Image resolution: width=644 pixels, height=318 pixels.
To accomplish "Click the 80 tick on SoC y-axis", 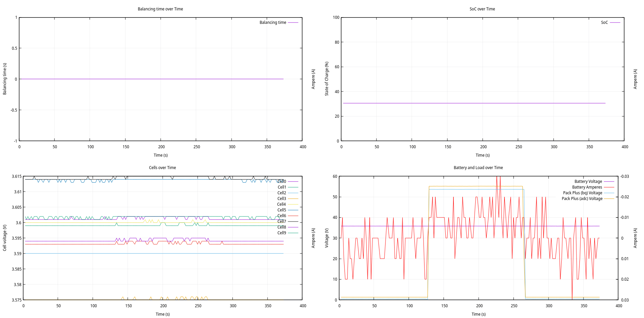I will 337,42.
